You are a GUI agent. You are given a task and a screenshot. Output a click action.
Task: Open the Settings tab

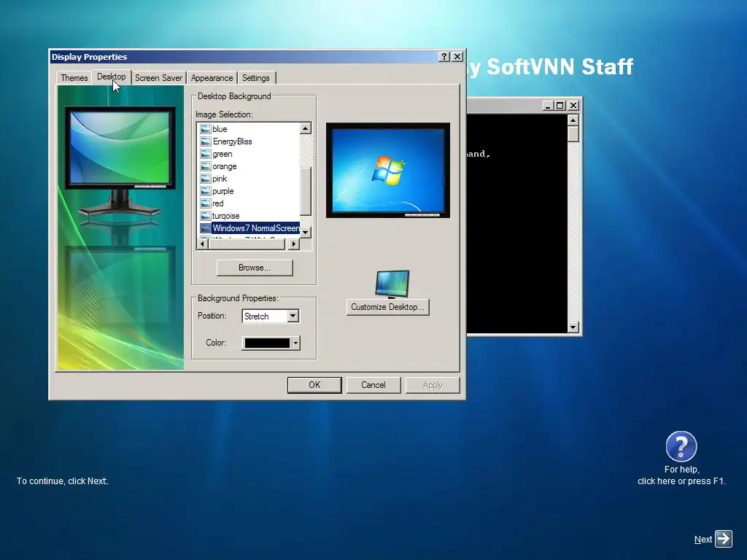(x=256, y=77)
